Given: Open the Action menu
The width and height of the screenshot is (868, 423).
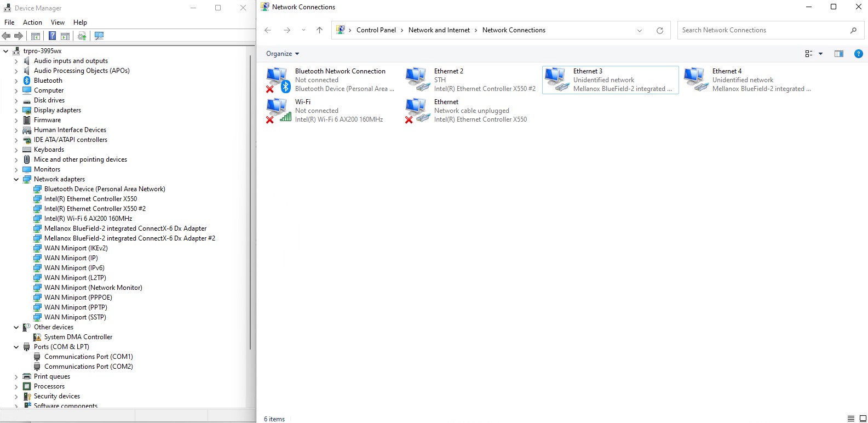Looking at the screenshot, I should (32, 22).
